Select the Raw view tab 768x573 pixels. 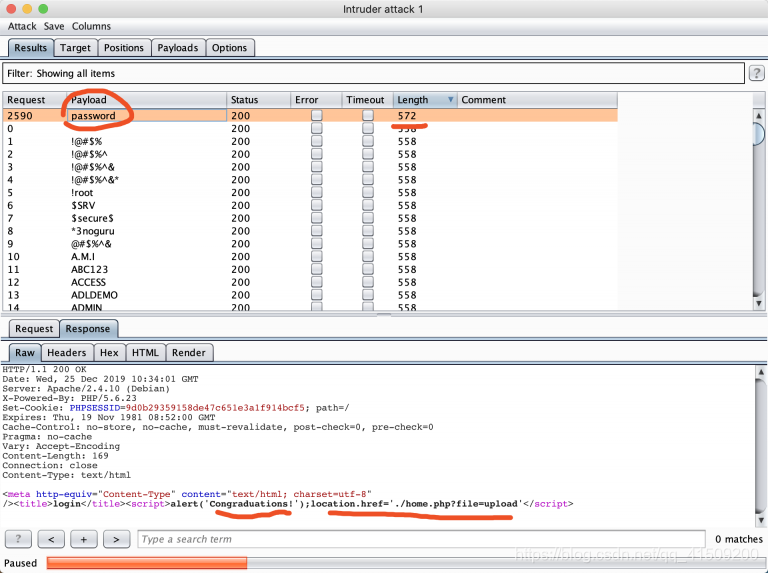point(24,353)
